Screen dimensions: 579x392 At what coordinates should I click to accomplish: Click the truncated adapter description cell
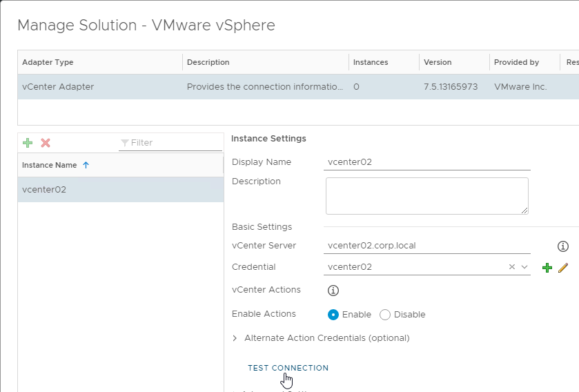pyautogui.click(x=265, y=87)
